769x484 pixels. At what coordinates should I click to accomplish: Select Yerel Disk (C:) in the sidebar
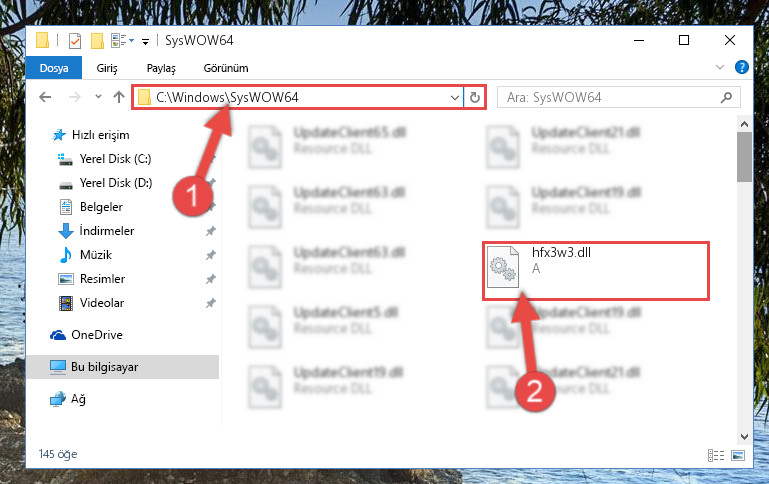[115, 159]
